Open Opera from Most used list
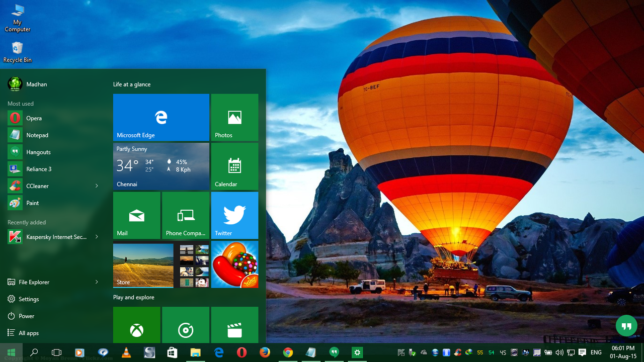Image resolution: width=644 pixels, height=362 pixels. (x=53, y=118)
